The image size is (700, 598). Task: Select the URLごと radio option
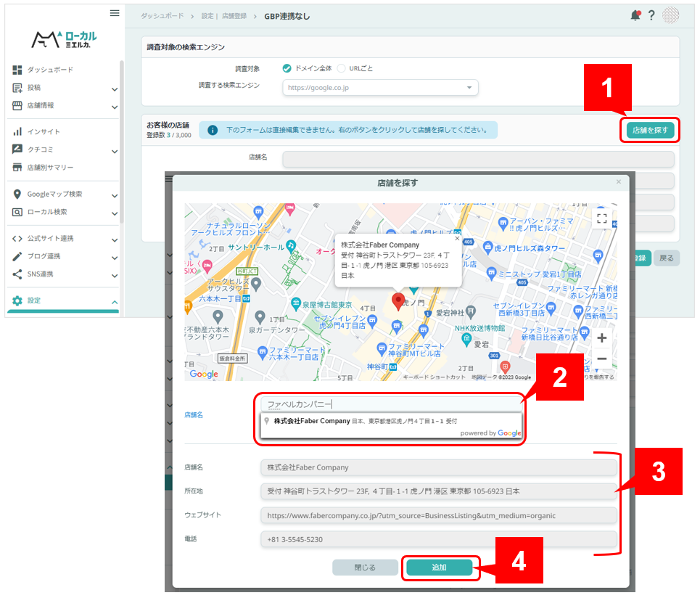click(341, 68)
